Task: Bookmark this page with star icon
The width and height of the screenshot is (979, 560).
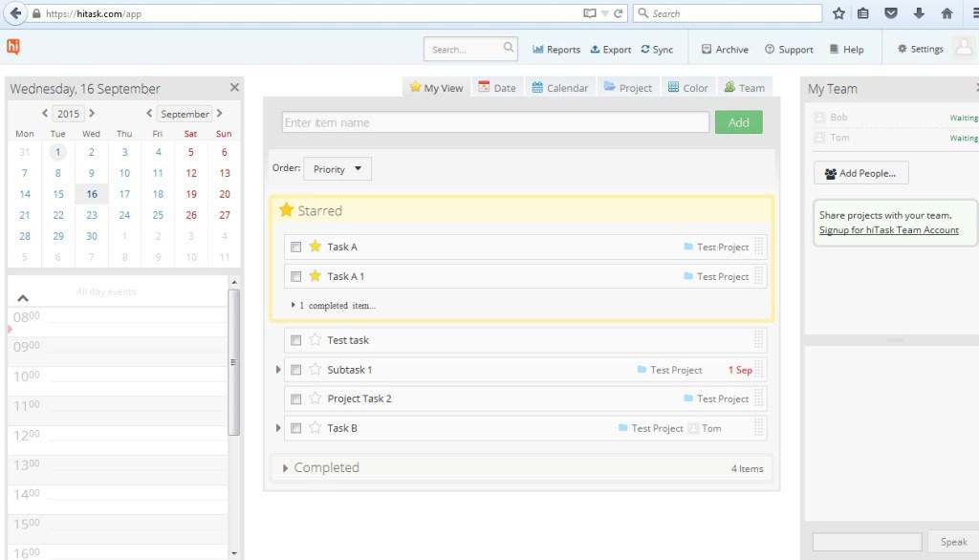Action: pos(838,13)
